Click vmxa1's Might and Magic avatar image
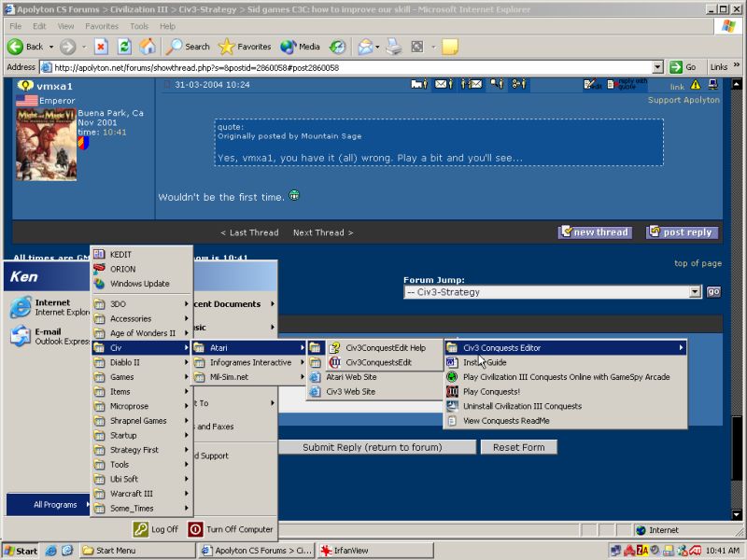 (x=46, y=145)
